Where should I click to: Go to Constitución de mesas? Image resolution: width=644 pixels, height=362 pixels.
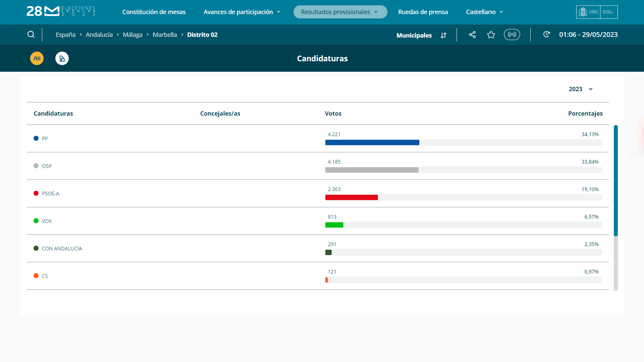[154, 12]
